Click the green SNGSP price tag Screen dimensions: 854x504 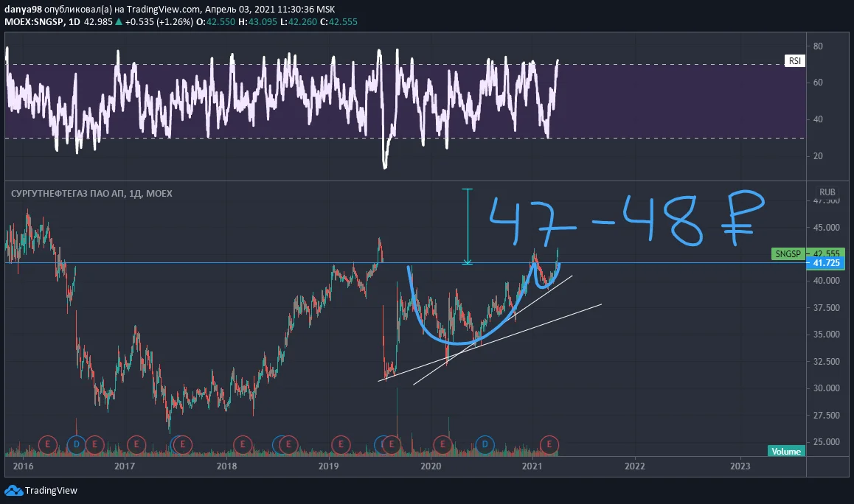(x=788, y=253)
